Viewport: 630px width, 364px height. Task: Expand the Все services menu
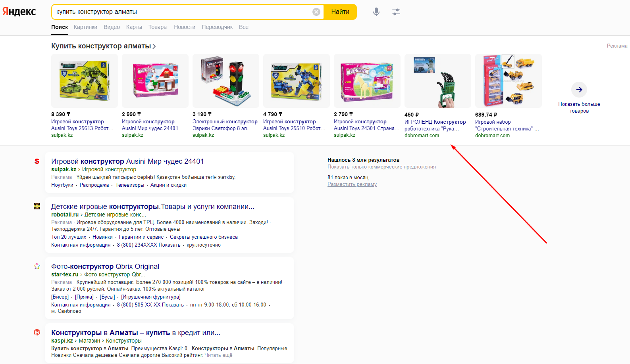pyautogui.click(x=244, y=27)
